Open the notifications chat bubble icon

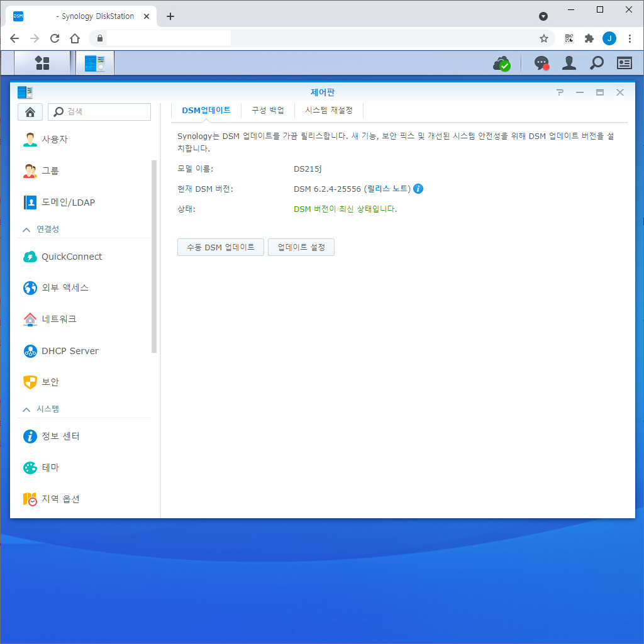click(x=541, y=64)
